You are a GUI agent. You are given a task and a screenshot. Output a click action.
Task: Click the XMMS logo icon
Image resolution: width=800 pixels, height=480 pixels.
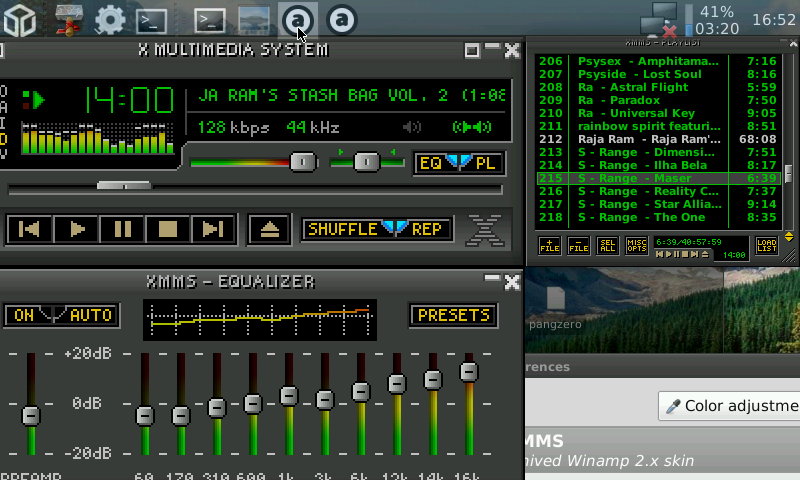pyautogui.click(x=485, y=229)
